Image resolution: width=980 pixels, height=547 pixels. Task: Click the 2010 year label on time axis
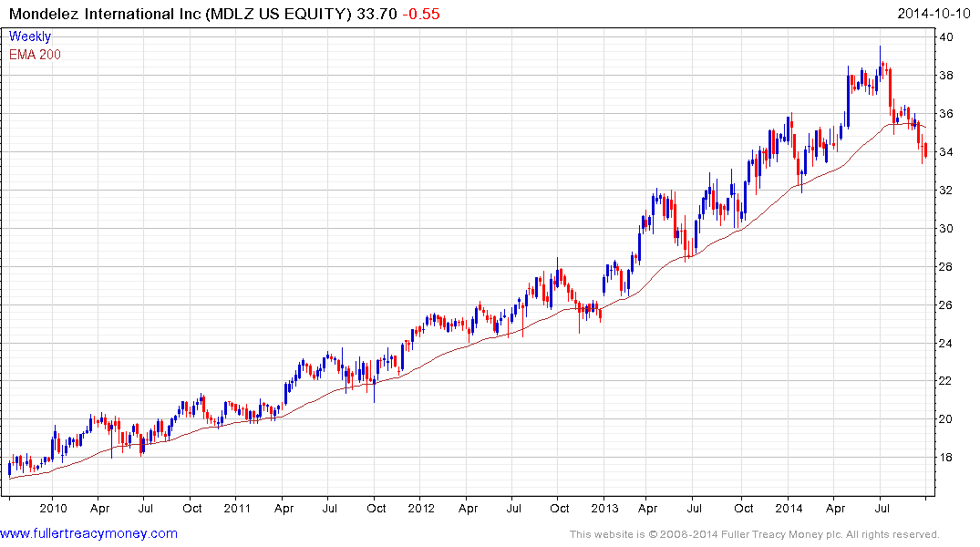coord(53,508)
